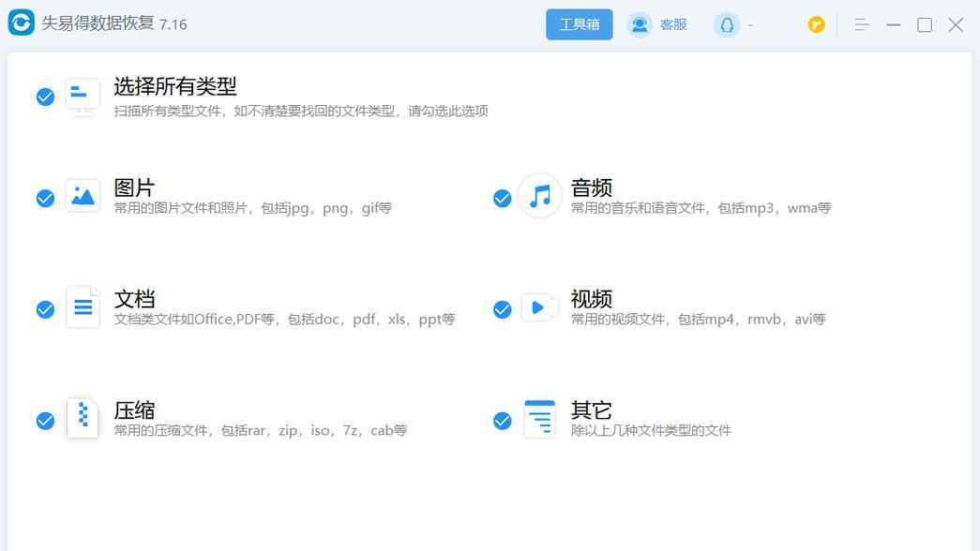Screen dimensions: 980x551
Task: Click the 视频 play camera icon
Action: click(539, 307)
